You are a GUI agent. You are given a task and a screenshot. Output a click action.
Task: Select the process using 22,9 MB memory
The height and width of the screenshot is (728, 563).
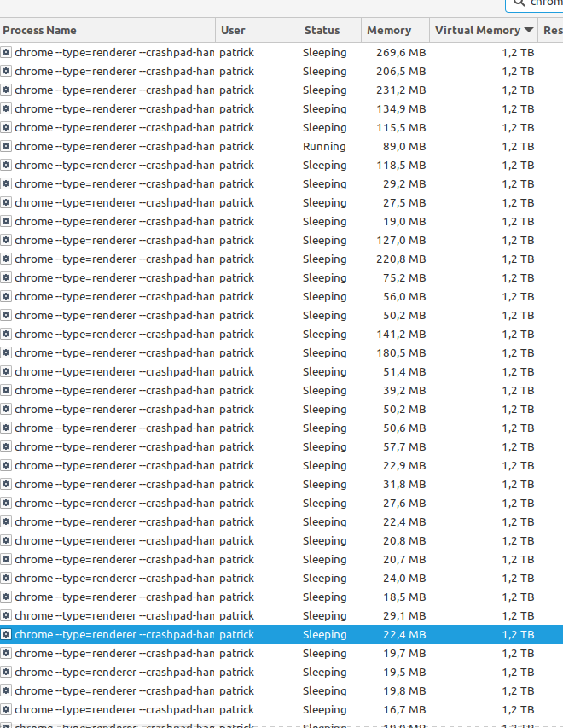(x=281, y=466)
